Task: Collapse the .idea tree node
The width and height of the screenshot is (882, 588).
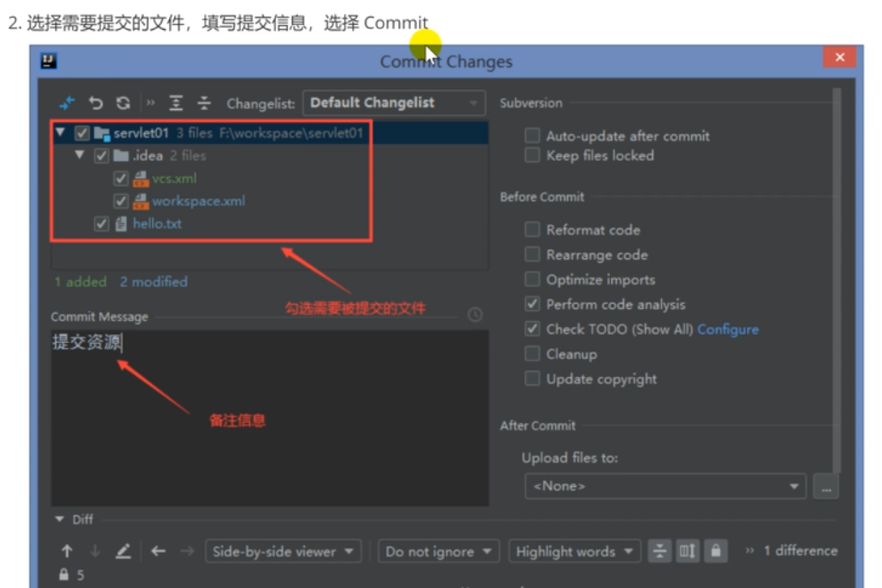Action: coord(79,154)
